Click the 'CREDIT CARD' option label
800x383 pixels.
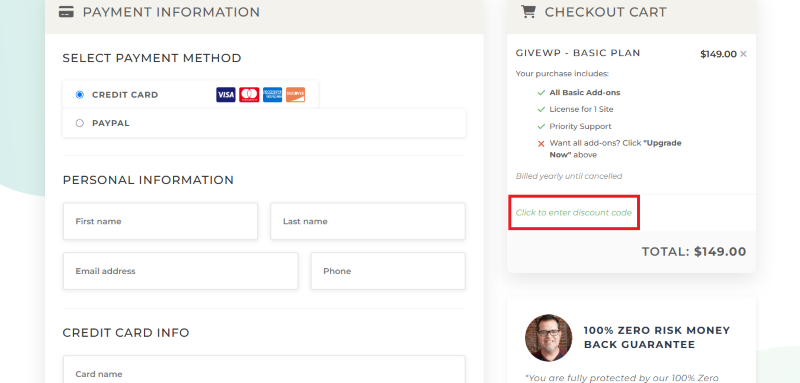(x=125, y=95)
